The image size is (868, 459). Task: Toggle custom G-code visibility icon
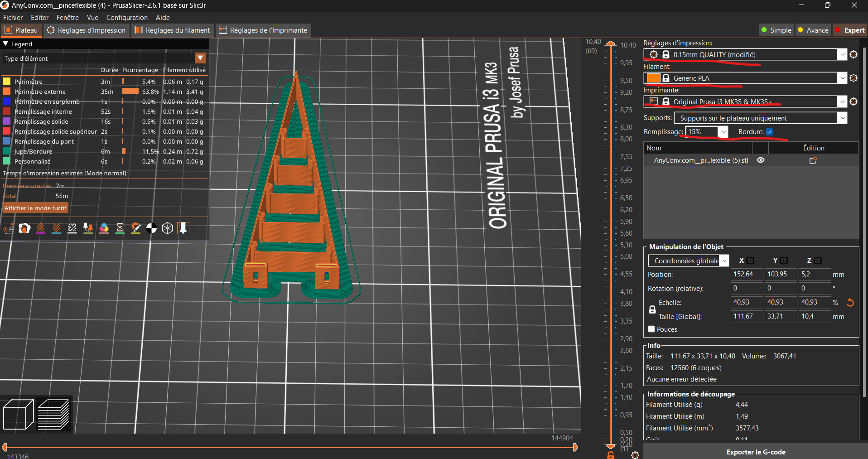click(x=136, y=228)
